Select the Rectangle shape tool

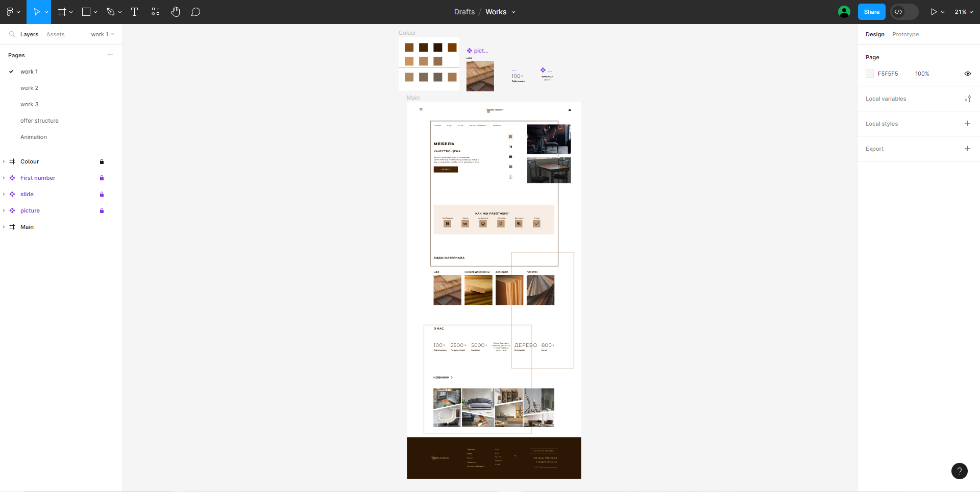(x=86, y=12)
